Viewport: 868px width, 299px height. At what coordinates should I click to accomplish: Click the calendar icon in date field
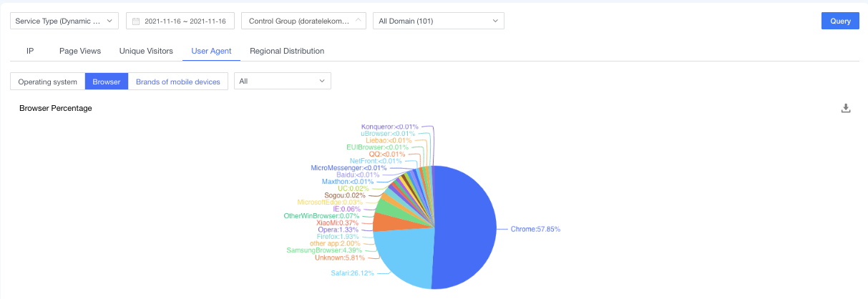[136, 21]
